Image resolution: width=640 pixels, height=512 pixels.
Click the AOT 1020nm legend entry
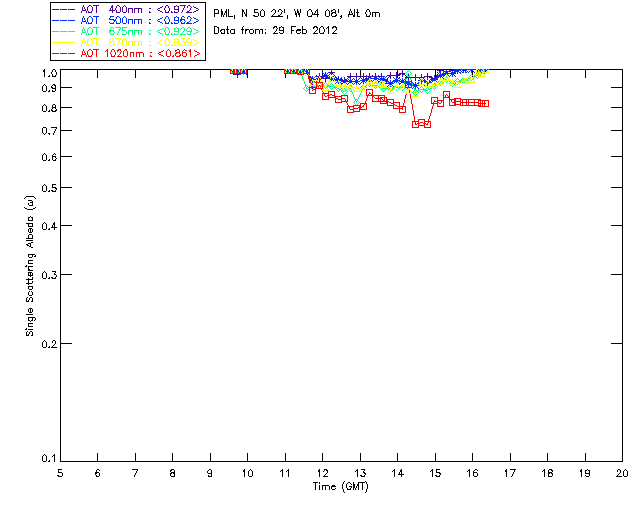click(126, 53)
